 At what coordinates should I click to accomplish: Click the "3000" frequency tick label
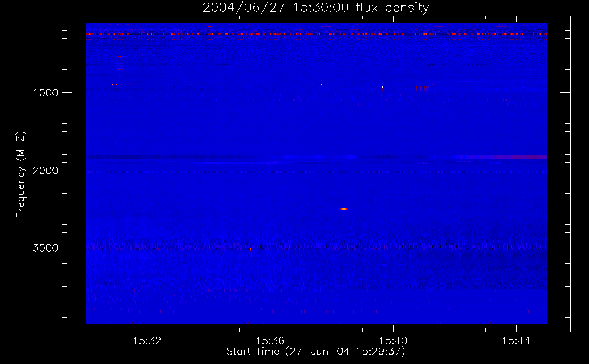[46, 248]
